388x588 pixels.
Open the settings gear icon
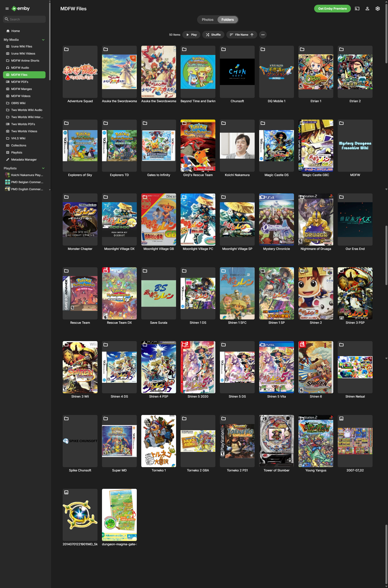pos(377,9)
